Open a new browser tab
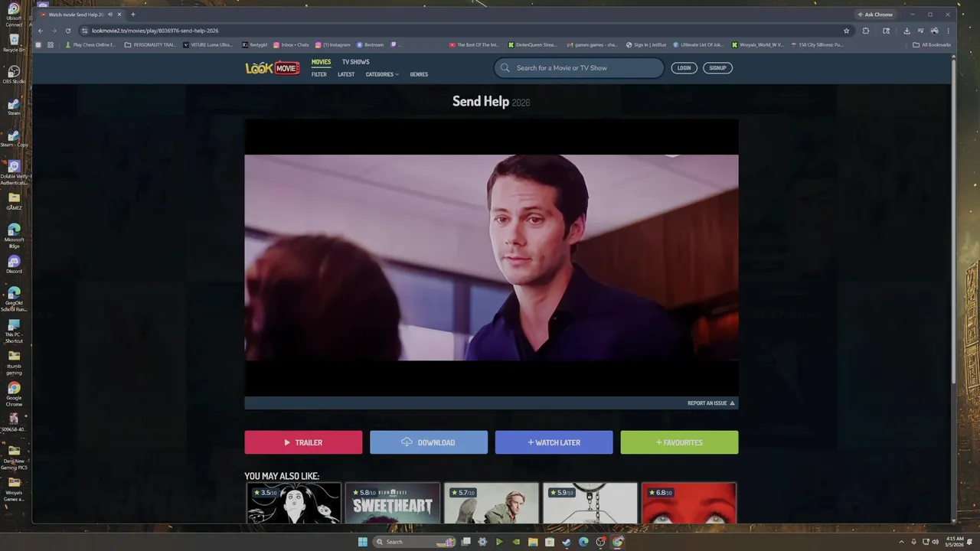980x551 pixels. pyautogui.click(x=132, y=15)
